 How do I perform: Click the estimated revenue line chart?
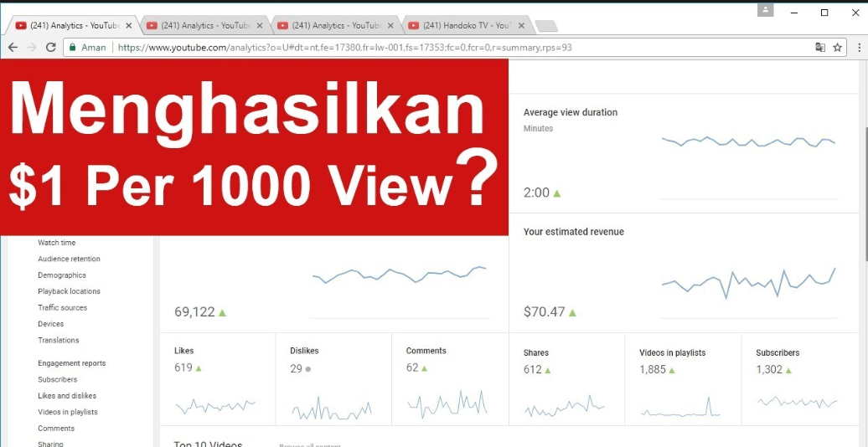tap(748, 283)
